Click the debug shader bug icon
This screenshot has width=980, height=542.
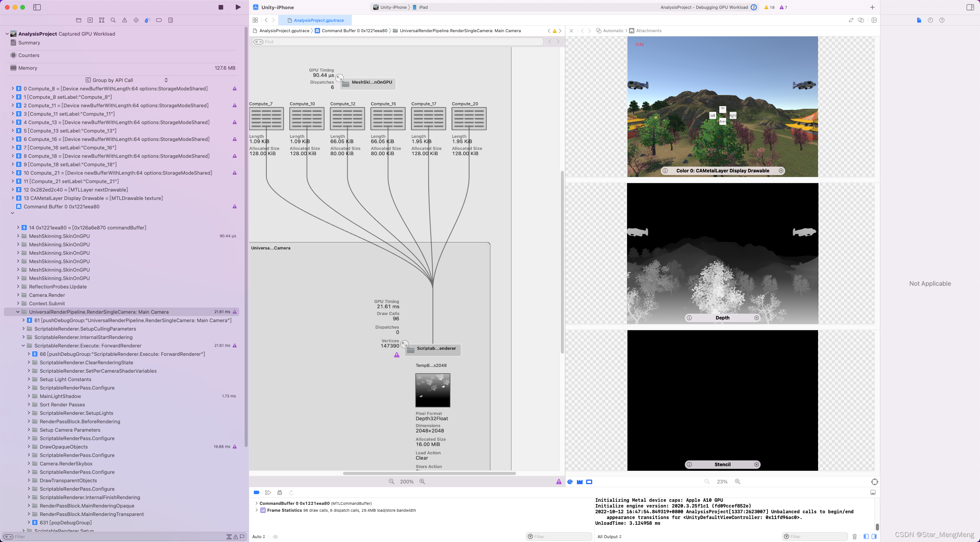pyautogui.click(x=280, y=493)
